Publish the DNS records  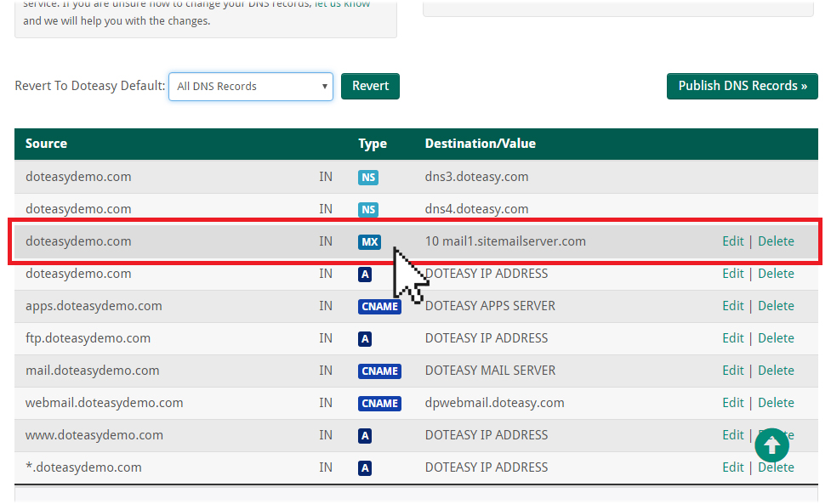pyautogui.click(x=742, y=87)
